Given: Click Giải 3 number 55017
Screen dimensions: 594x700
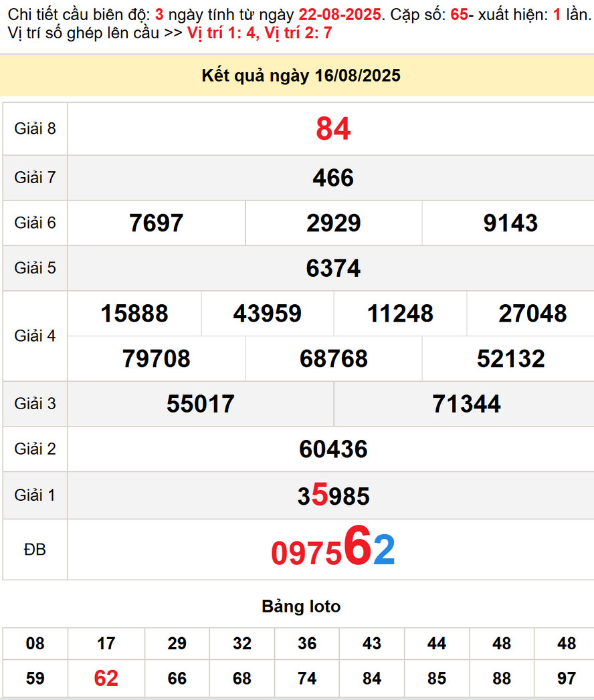Looking at the screenshot, I should click(201, 404).
